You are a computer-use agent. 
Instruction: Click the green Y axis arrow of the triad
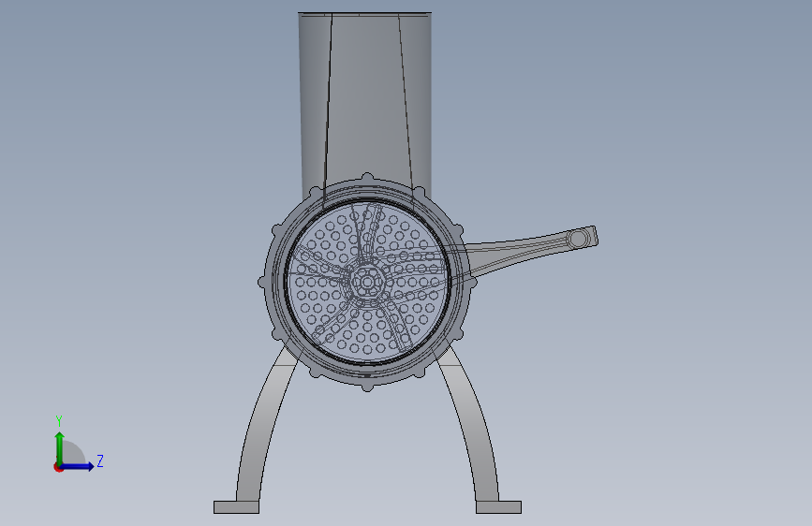[x=60, y=448]
